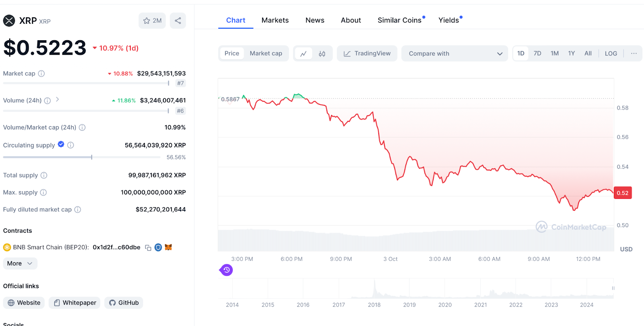This screenshot has width=644, height=326.
Task: Open the News tab
Action: point(315,20)
